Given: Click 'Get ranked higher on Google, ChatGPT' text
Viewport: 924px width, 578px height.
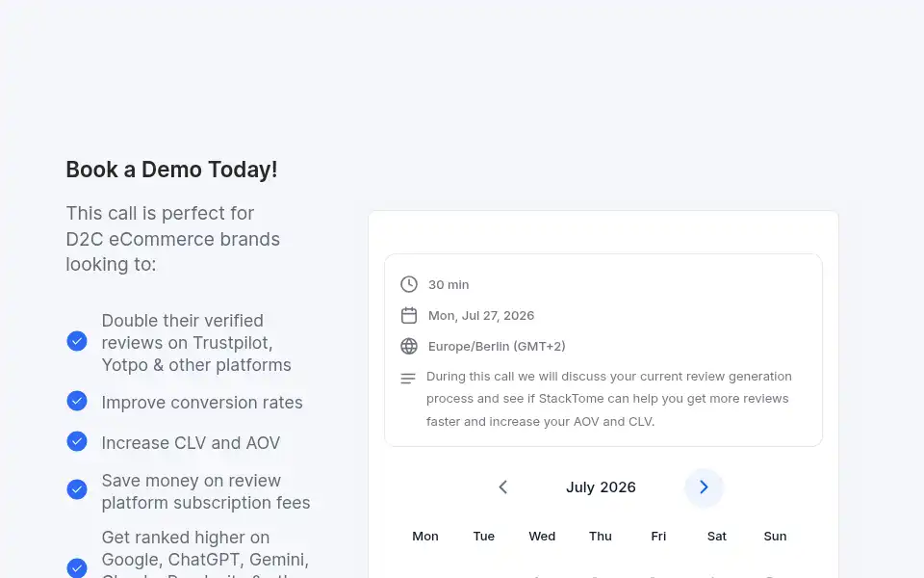Looking at the screenshot, I should pyautogui.click(x=205, y=553).
